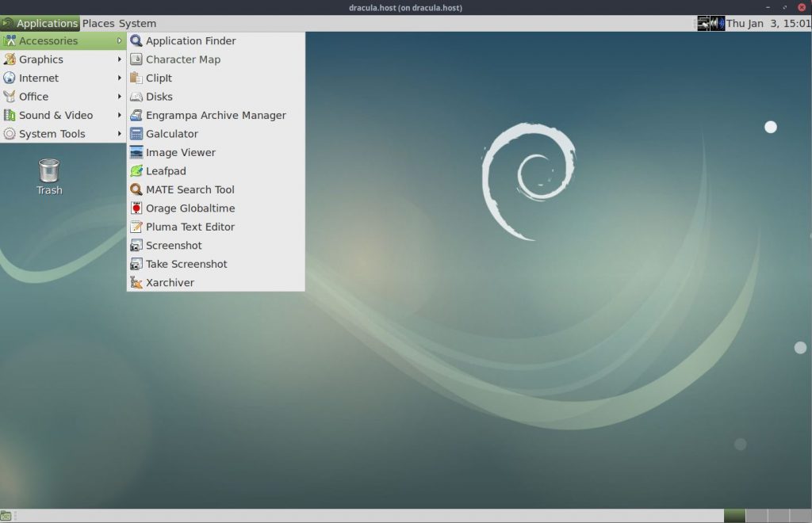Open the volume speaker tray icon
The image size is (812, 523).
(x=717, y=23)
